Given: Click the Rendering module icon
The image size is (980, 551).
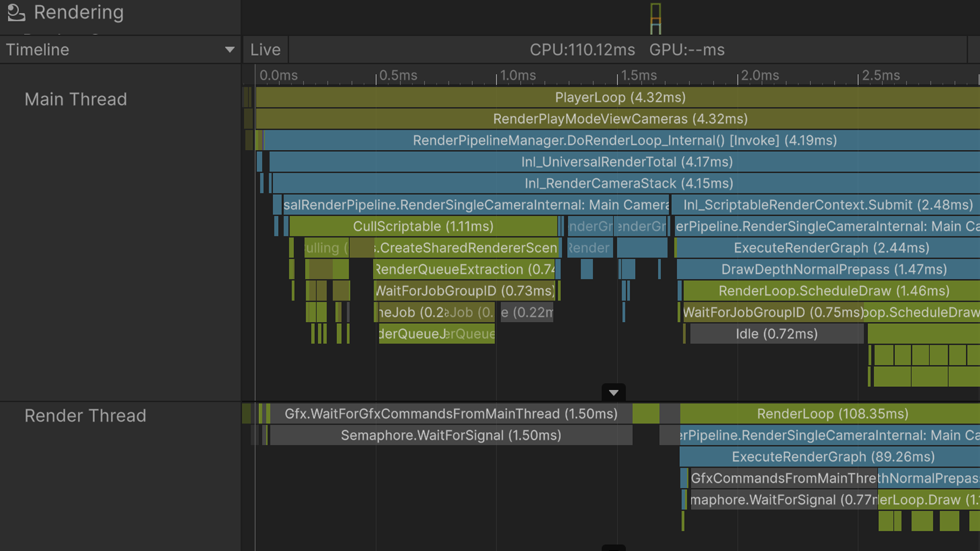Looking at the screenshot, I should [16, 12].
